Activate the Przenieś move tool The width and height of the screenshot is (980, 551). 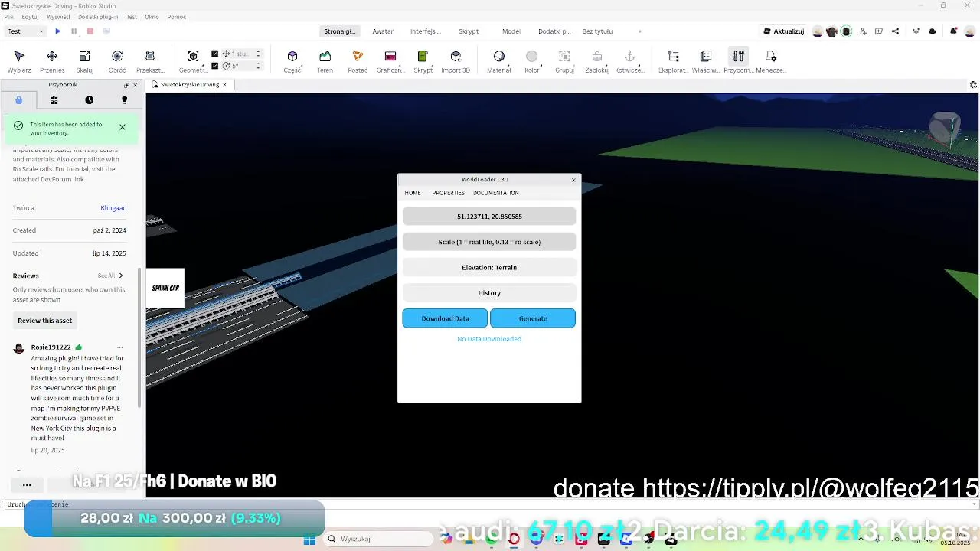click(x=52, y=61)
